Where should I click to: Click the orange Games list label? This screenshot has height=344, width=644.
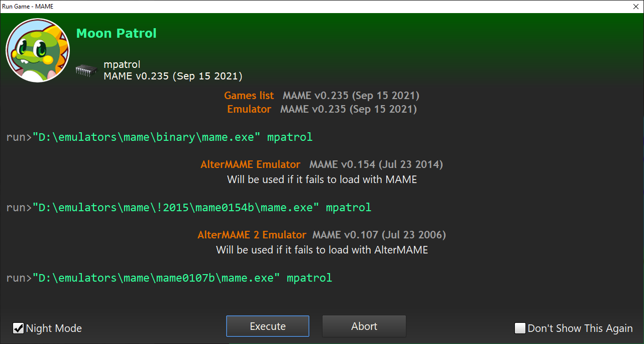[249, 96]
